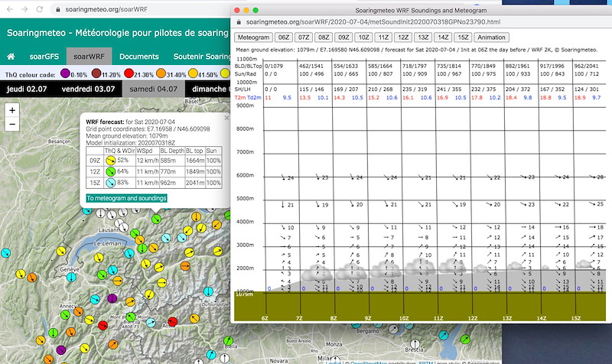Image resolution: width=612 pixels, height=364 pixels.
Task: Click the T2m Td2m row label
Action: pyautogui.click(x=248, y=98)
